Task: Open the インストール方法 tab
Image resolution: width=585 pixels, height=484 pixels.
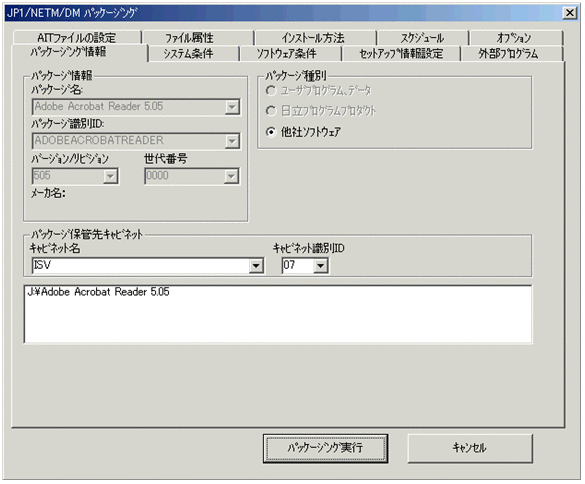Action: point(315,37)
